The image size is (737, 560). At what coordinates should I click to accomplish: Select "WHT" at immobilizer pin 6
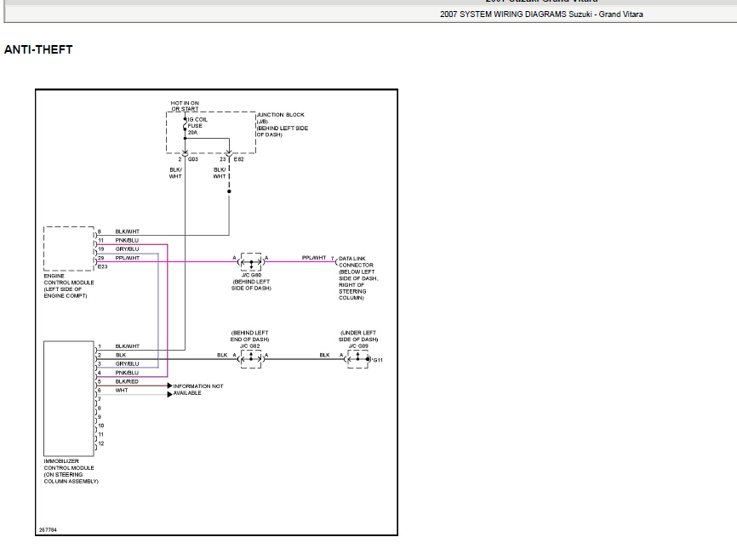[x=122, y=391]
